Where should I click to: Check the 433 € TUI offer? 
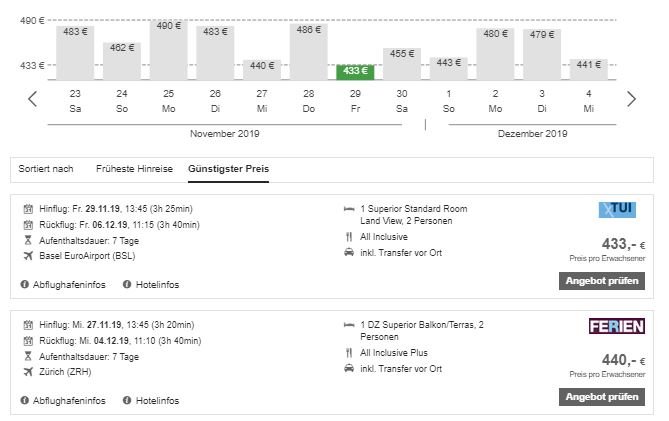(602, 281)
